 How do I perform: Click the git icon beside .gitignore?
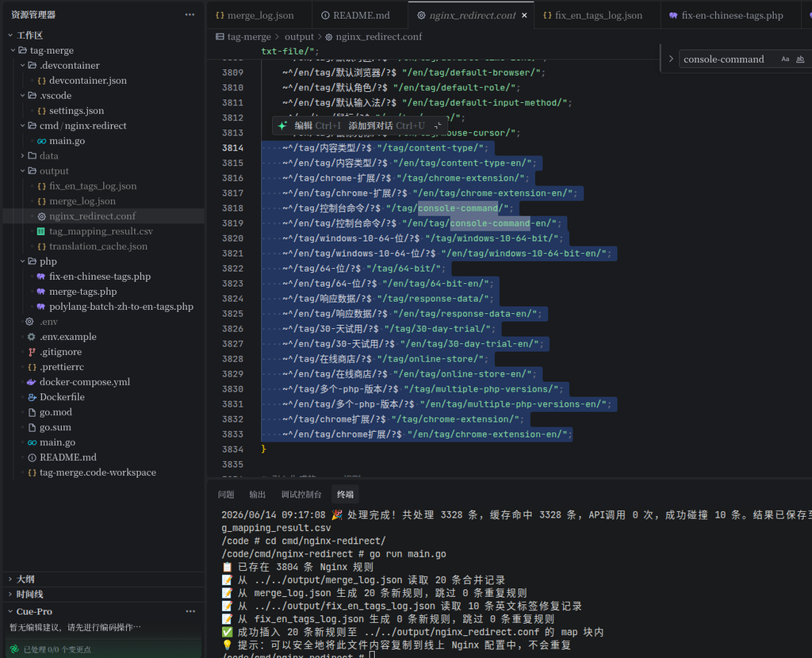point(32,352)
